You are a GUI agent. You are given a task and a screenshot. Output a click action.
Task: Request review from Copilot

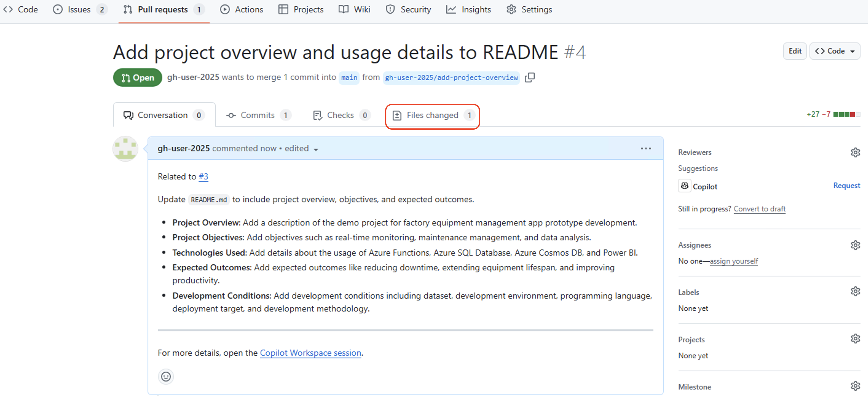[846, 186]
